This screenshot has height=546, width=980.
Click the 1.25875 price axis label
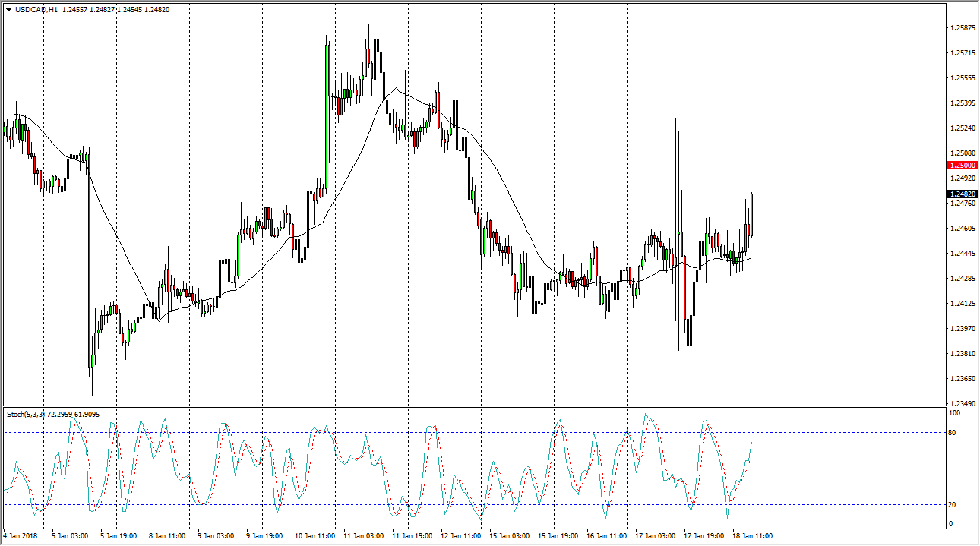pyautogui.click(x=962, y=28)
